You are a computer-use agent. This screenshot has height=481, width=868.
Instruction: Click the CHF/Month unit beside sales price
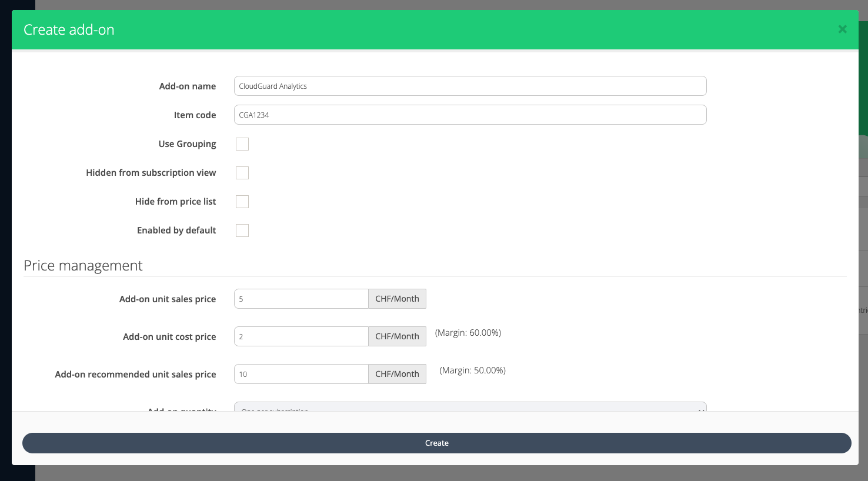coord(397,299)
